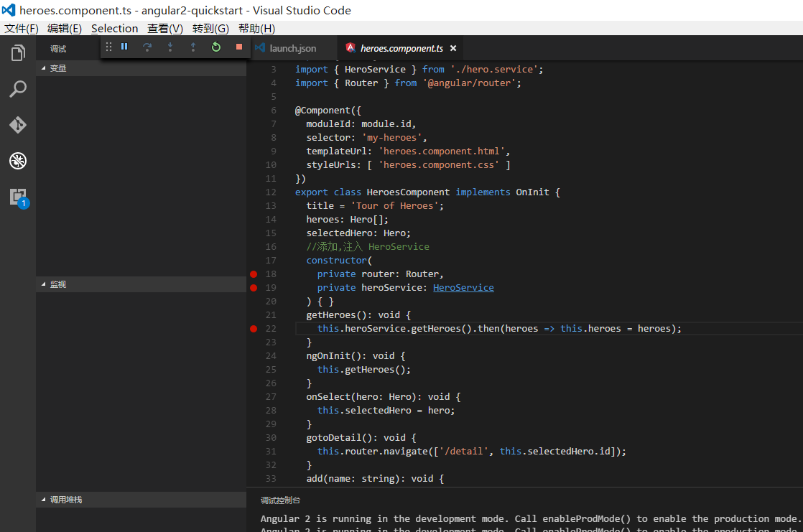This screenshot has width=803, height=532.
Task: Open the Search view icon
Action: point(18,89)
